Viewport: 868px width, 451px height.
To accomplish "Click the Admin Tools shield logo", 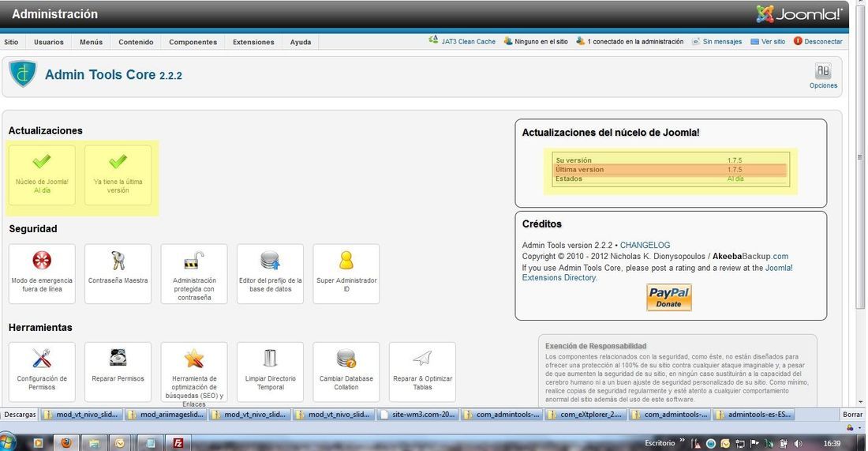I will pos(23,73).
